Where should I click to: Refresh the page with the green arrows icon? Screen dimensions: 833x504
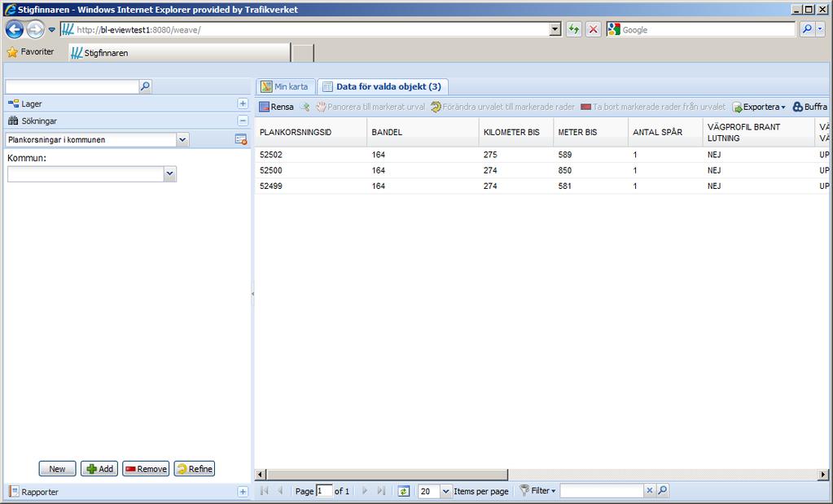[x=574, y=30]
